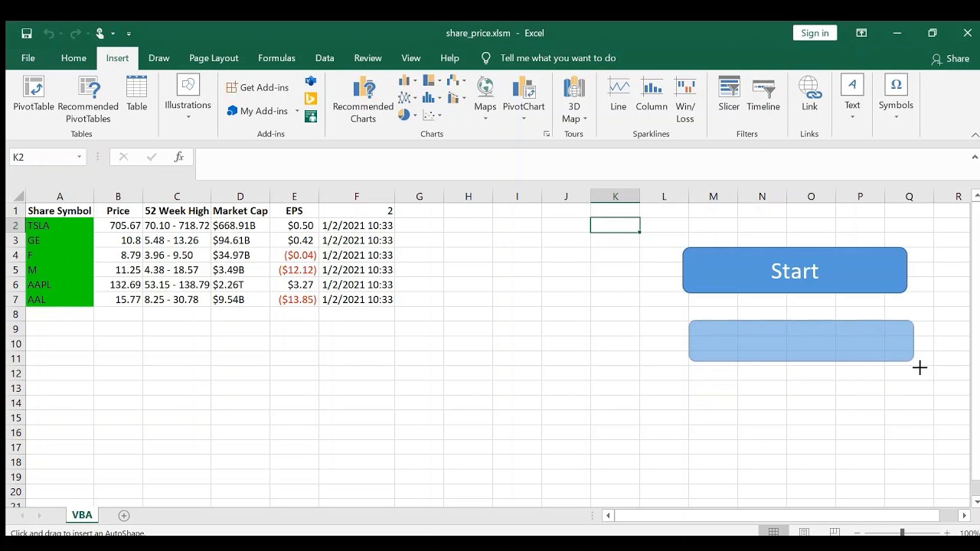Screen dimensions: 980x551
Task: Collapse the ribbon with the chevron
Action: (975, 135)
